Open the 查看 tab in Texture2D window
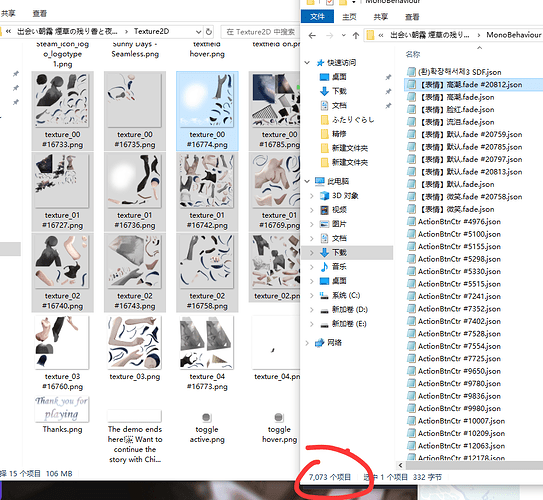This screenshot has width=543, height=500. (39, 14)
